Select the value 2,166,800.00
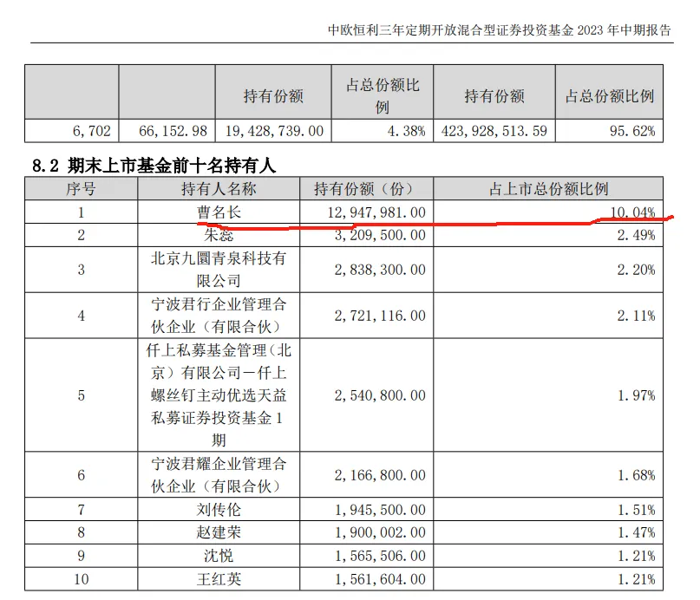The width and height of the screenshot is (700, 600). click(x=380, y=475)
